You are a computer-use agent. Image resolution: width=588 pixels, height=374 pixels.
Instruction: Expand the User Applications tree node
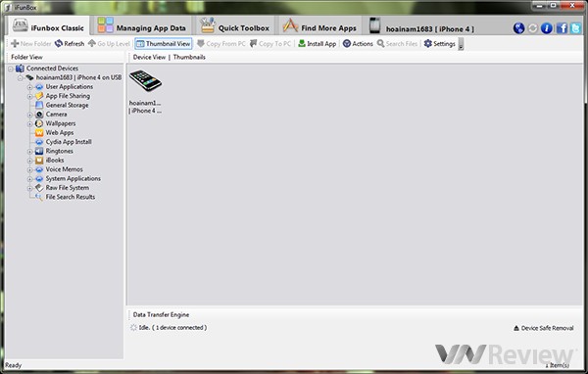click(x=29, y=87)
